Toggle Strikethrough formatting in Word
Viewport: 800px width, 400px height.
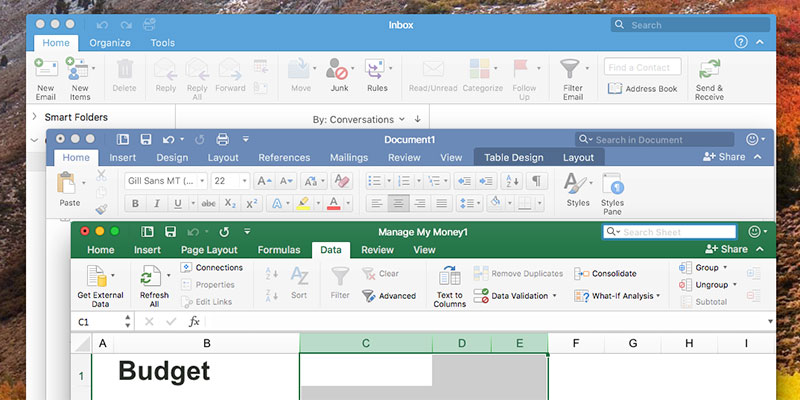pos(208,204)
